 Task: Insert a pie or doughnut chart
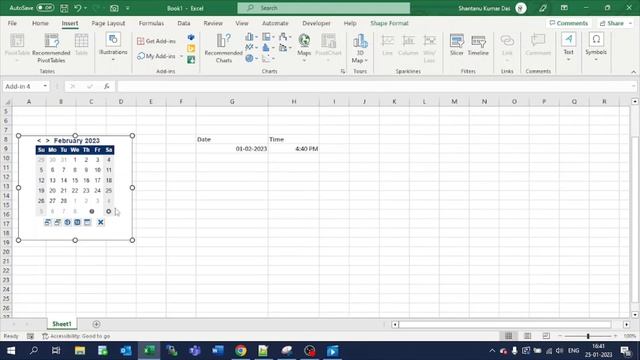point(251,58)
